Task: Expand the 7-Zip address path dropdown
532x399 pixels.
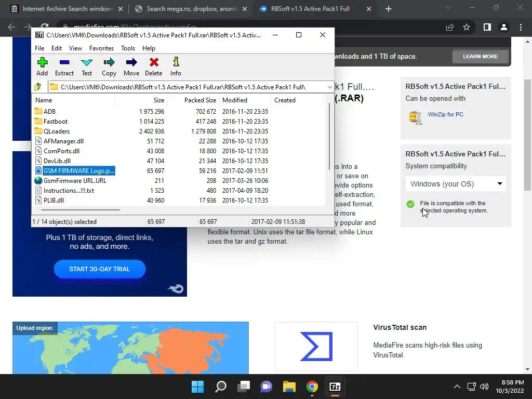Action: click(x=329, y=87)
